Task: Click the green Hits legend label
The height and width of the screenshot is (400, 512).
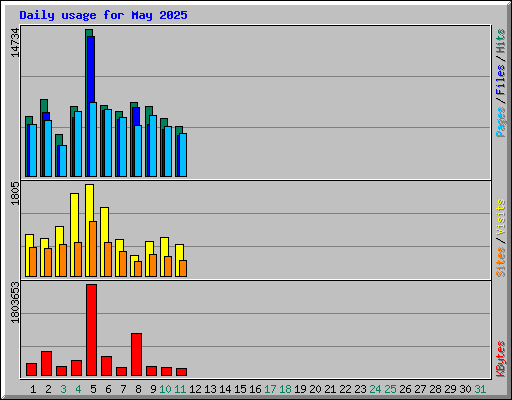Action: coord(501,41)
